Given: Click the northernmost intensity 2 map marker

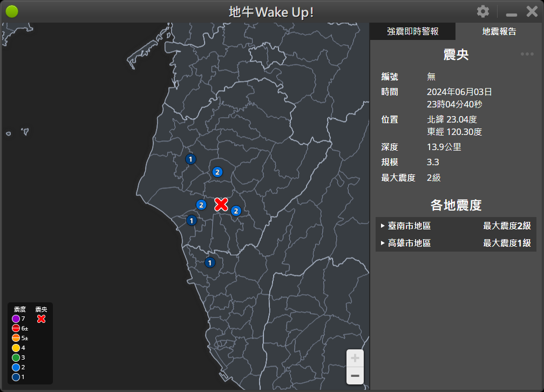Looking at the screenshot, I should pyautogui.click(x=217, y=172).
